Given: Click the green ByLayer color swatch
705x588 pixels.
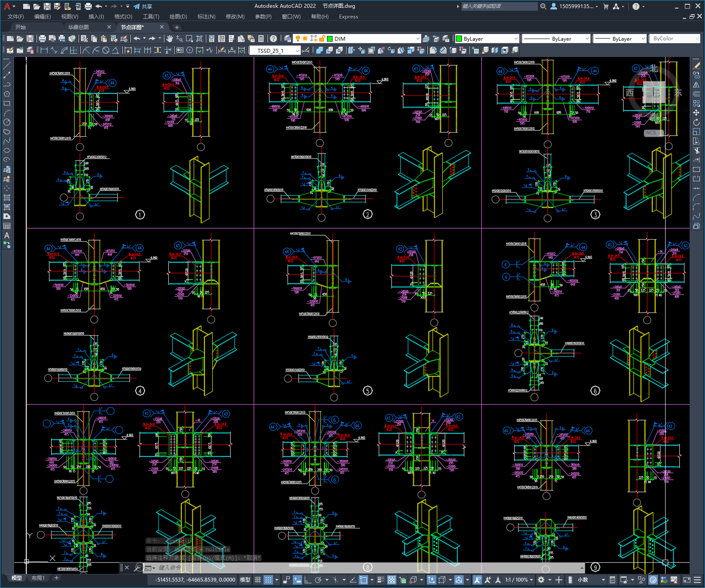Looking at the screenshot, I should [459, 39].
